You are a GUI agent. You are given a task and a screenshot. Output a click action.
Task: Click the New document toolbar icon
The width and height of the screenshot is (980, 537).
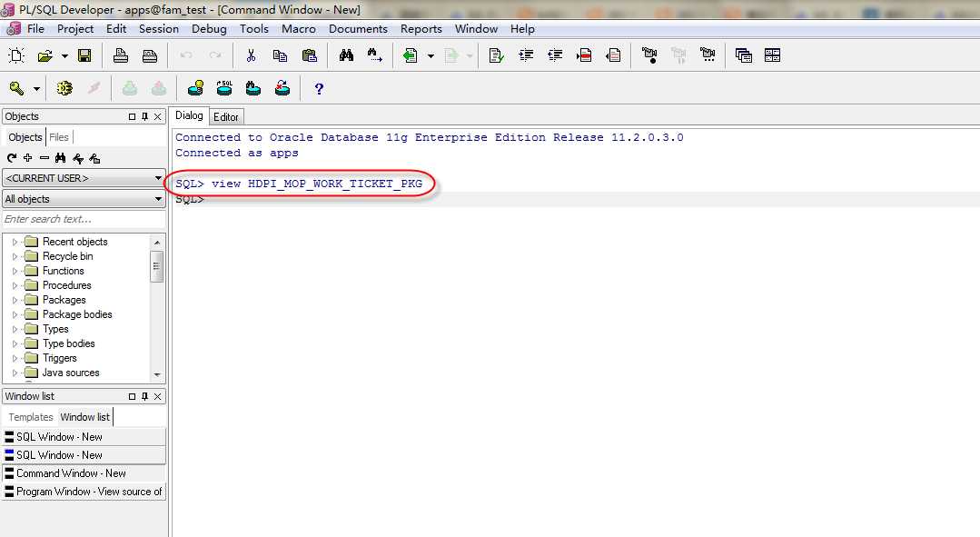click(x=16, y=55)
